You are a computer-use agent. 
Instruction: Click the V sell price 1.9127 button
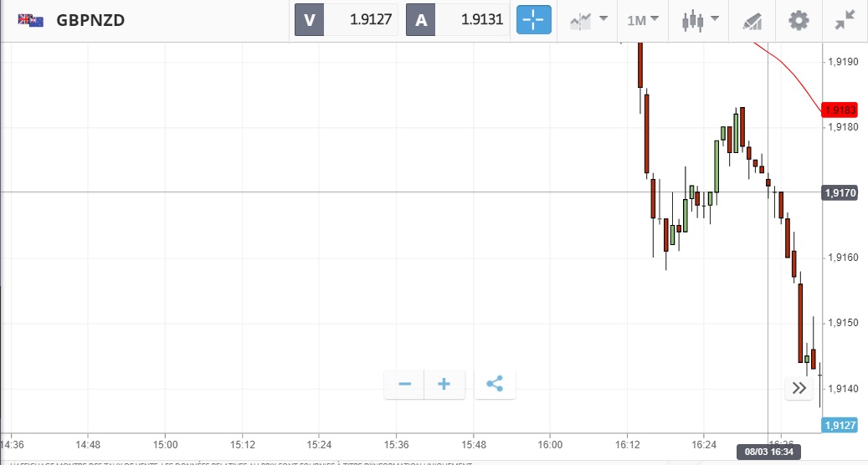point(346,20)
